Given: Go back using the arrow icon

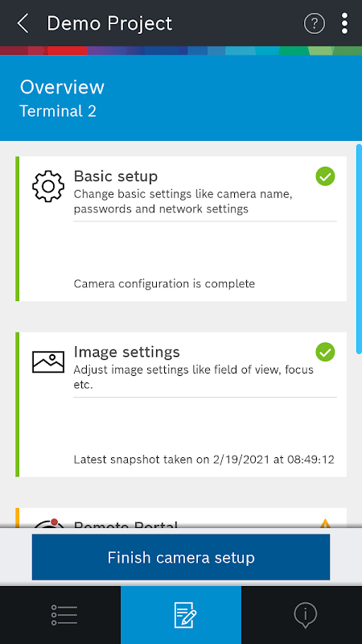Looking at the screenshot, I should point(23,23).
